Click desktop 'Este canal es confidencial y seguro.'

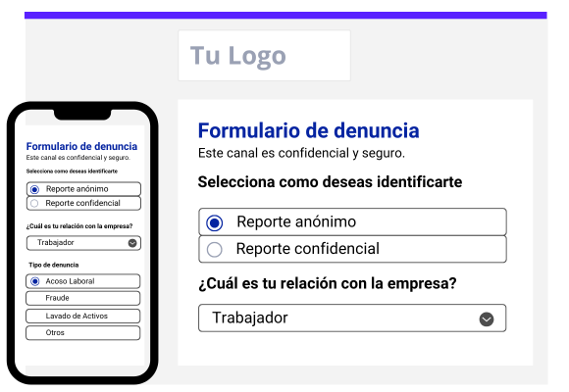(x=301, y=153)
